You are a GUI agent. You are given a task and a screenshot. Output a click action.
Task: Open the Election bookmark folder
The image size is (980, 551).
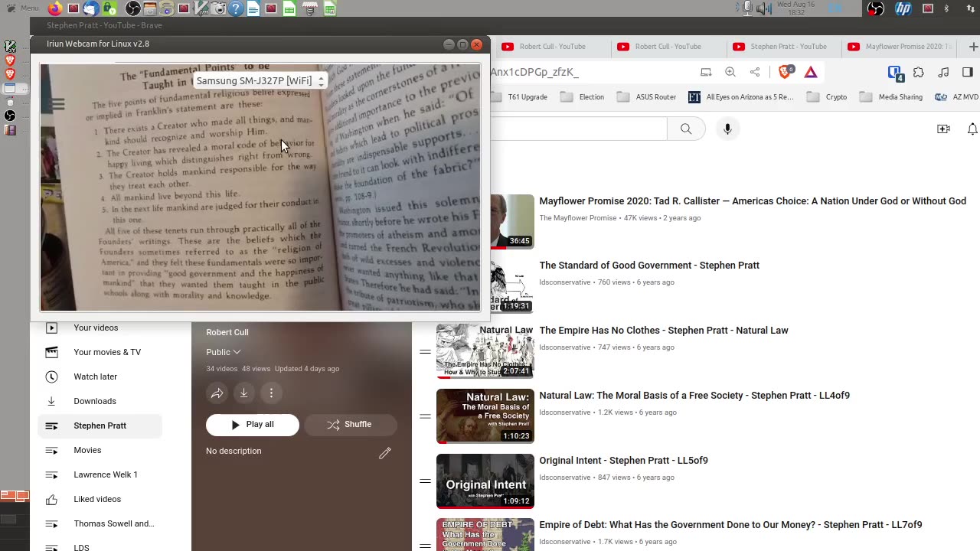click(x=583, y=97)
